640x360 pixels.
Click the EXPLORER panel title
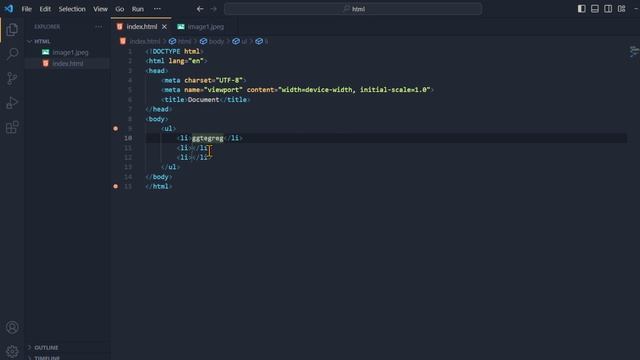(47, 27)
